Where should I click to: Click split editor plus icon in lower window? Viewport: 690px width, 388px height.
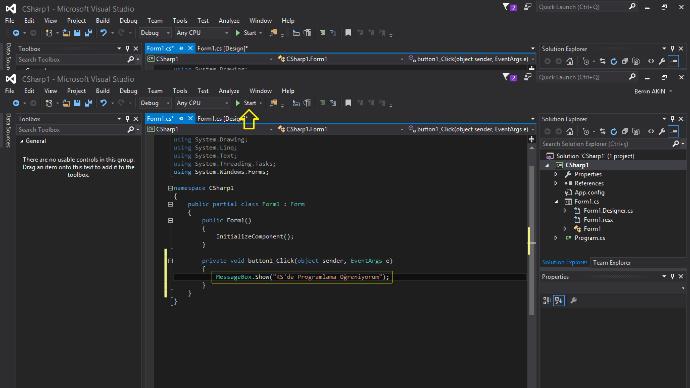coord(532,139)
